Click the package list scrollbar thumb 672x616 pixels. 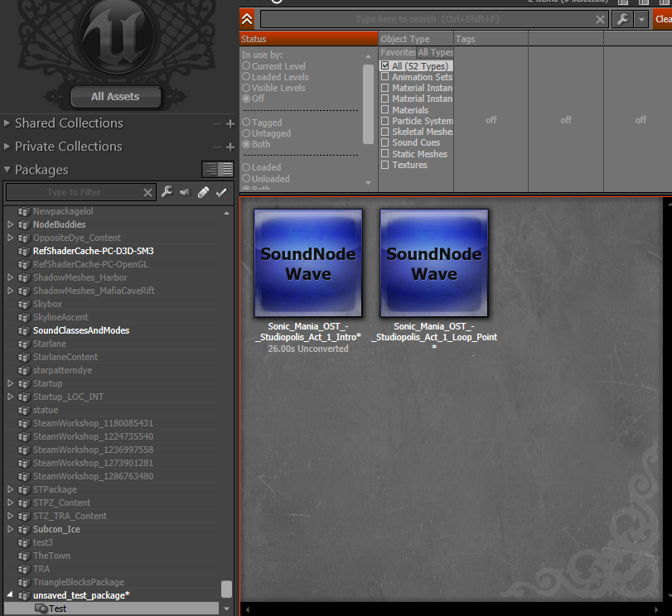click(x=226, y=589)
